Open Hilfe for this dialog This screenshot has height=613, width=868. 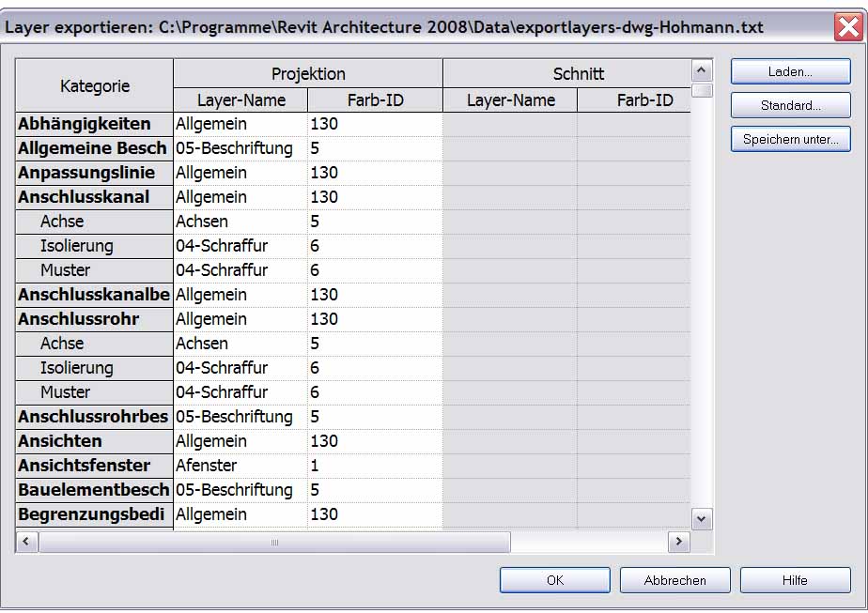(x=795, y=580)
